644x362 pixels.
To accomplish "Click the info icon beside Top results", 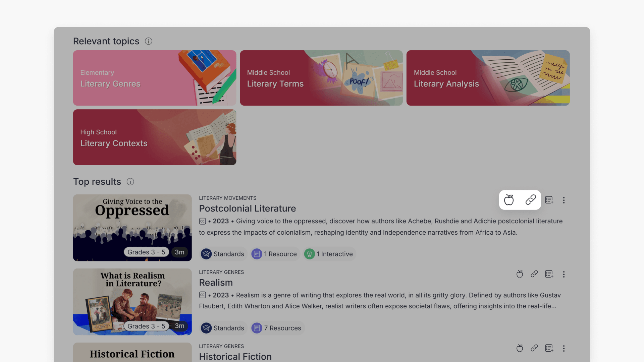I will point(130,182).
